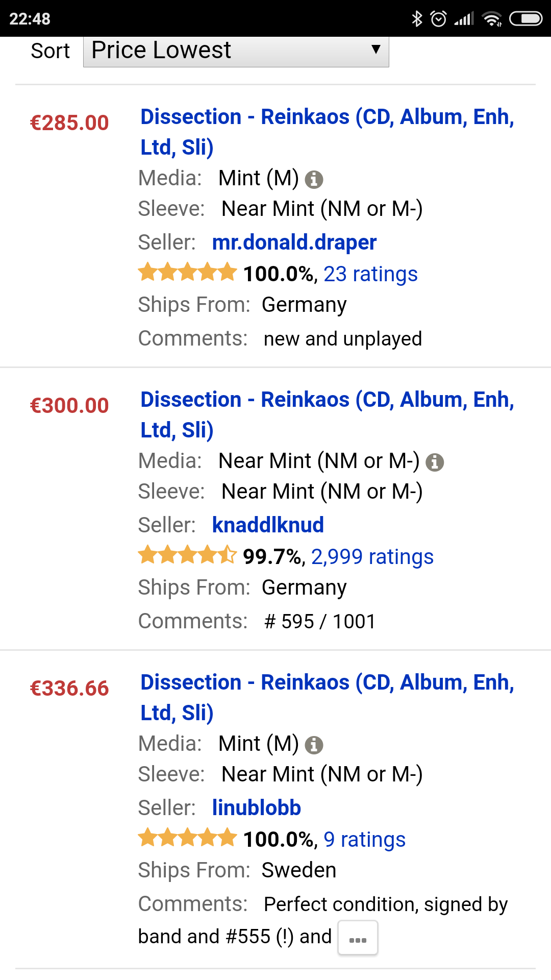View knaddlknud's 2,999 ratings
Screen dimensions: 551x980
tap(372, 557)
